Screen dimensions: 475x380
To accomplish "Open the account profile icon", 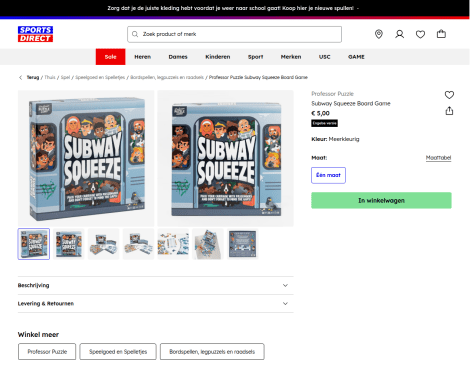I will coord(399,34).
